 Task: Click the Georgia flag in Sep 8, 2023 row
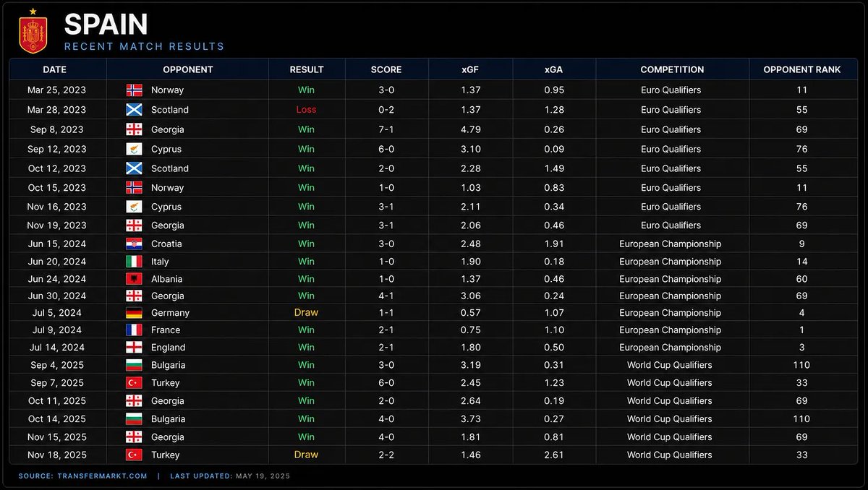pyautogui.click(x=135, y=129)
